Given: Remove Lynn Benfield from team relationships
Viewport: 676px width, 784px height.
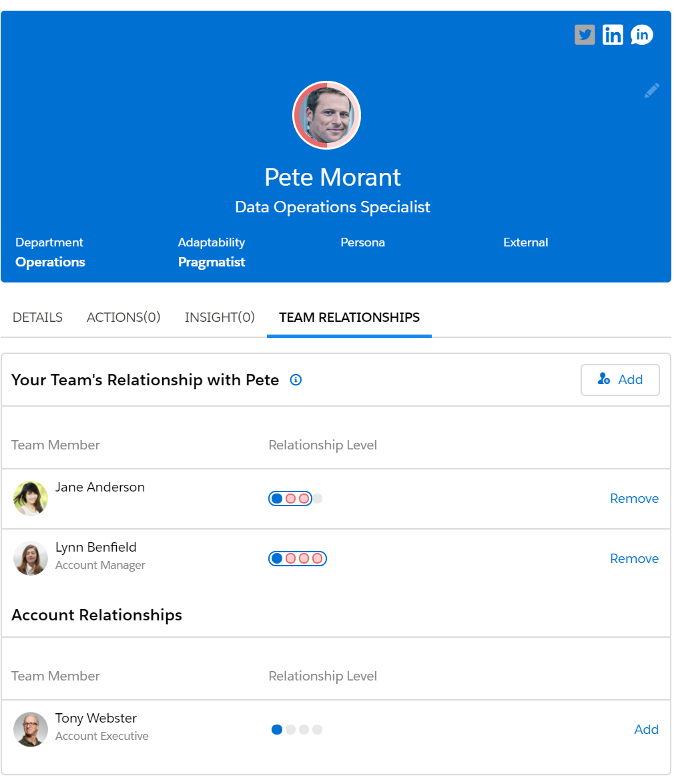Looking at the screenshot, I should (634, 558).
